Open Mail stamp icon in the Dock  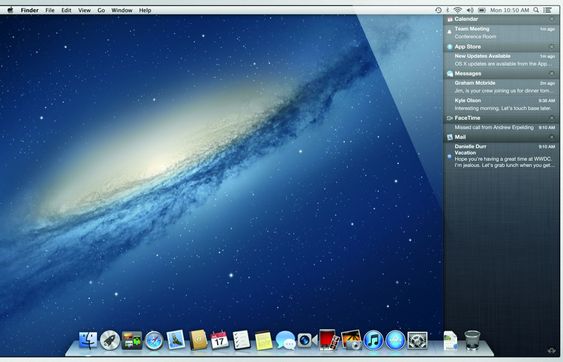[x=176, y=340]
